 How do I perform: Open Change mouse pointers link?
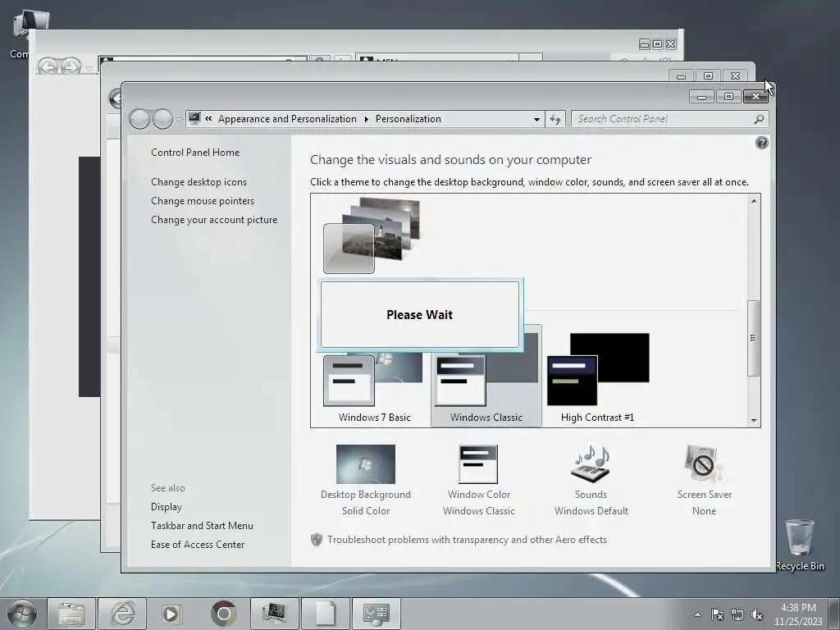(x=203, y=201)
